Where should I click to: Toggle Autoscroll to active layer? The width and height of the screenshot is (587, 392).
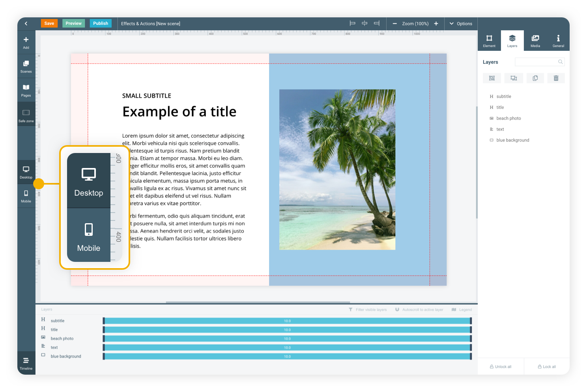(419, 310)
